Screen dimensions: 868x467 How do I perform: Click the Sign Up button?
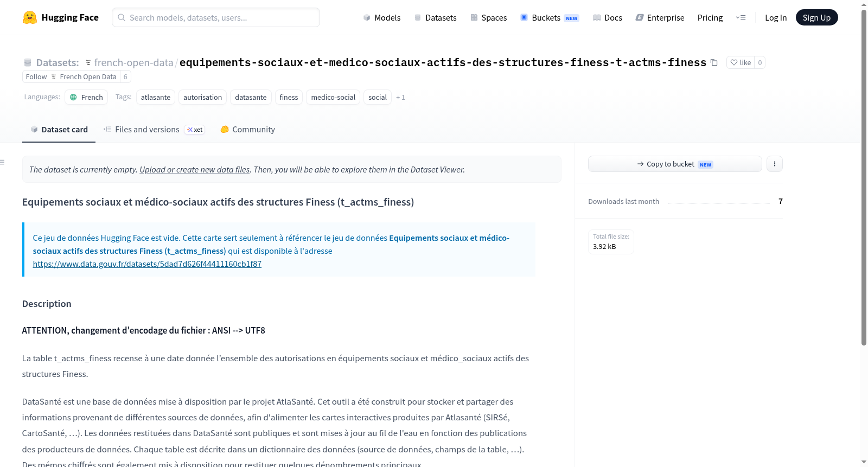coord(816,17)
